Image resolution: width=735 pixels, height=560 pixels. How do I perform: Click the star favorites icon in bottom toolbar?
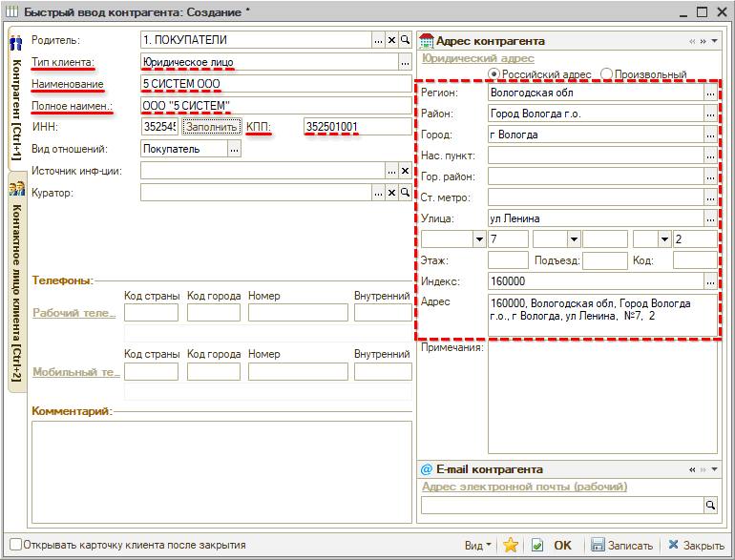510,545
